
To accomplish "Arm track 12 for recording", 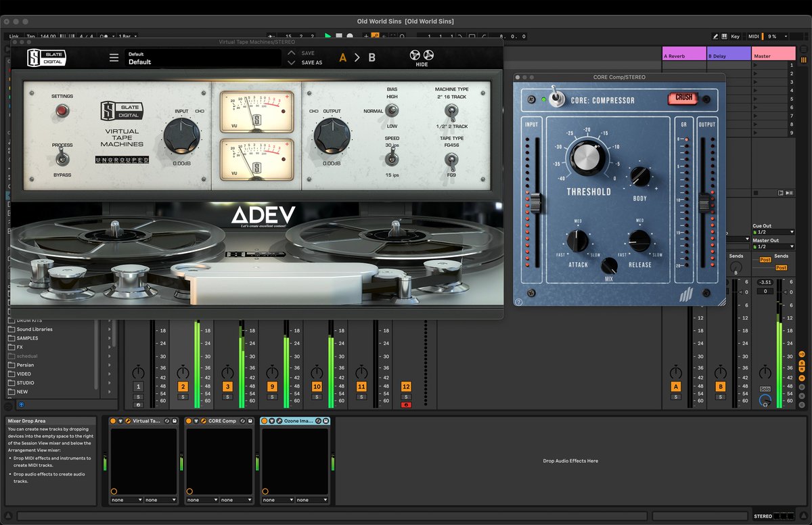I will [x=406, y=405].
